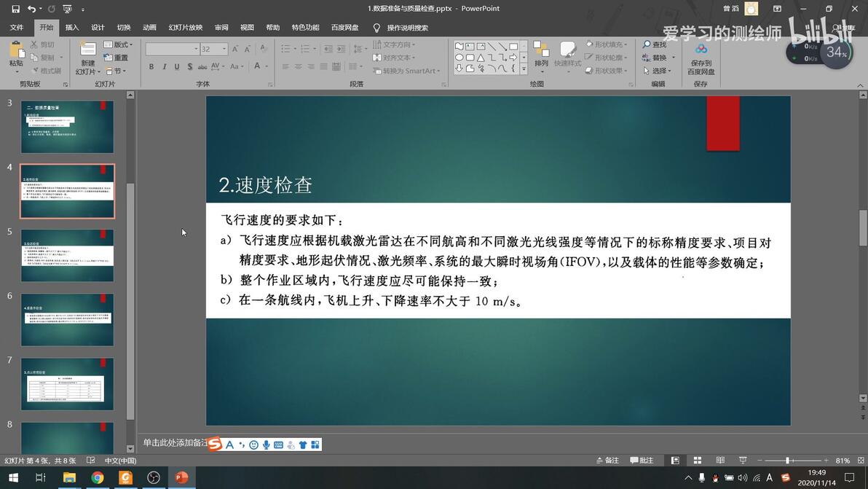Click the 重置 reset slide button
Screen dimensions: 868x489
click(x=117, y=58)
